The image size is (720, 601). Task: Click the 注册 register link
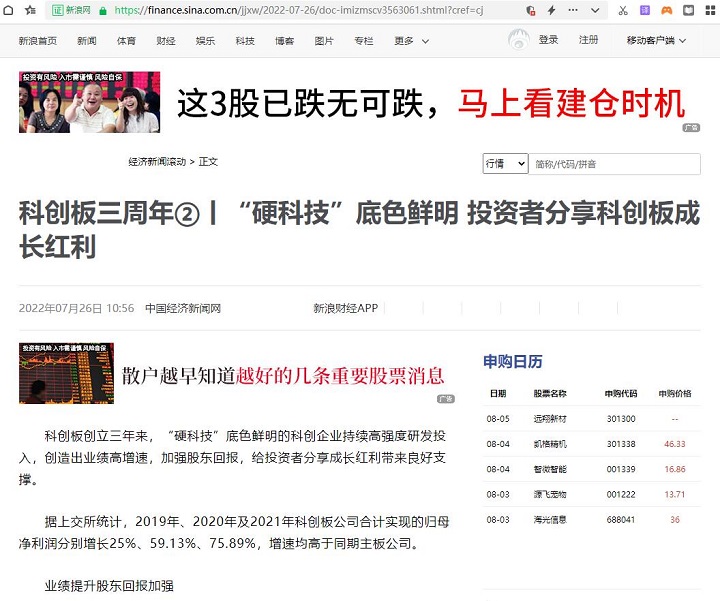click(x=589, y=40)
